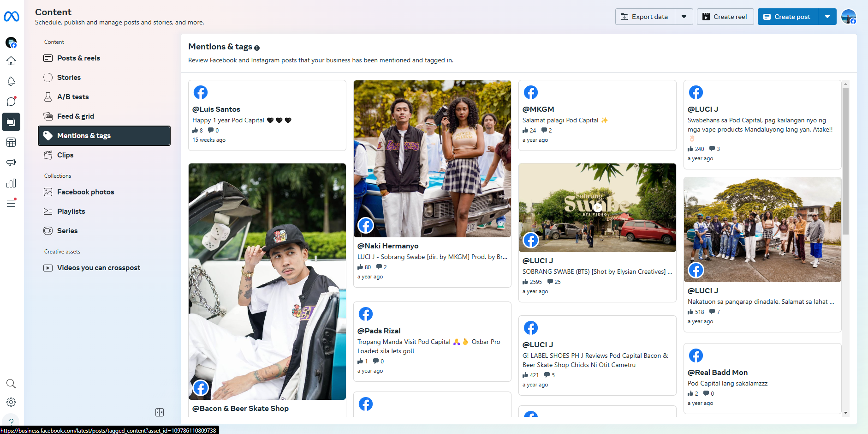The width and height of the screenshot is (868, 434).
Task: Collapse the Content sidebar panel
Action: [160, 412]
